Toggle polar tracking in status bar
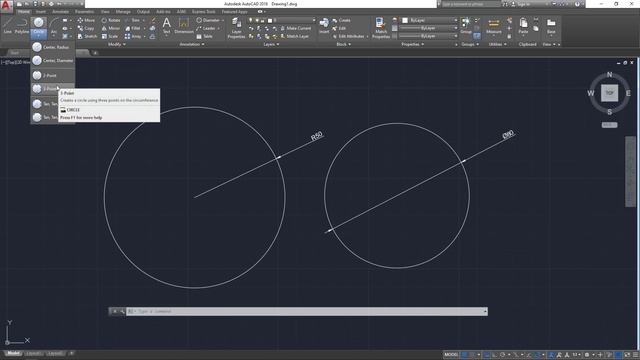This screenshot has height=360, width=640. click(503, 355)
